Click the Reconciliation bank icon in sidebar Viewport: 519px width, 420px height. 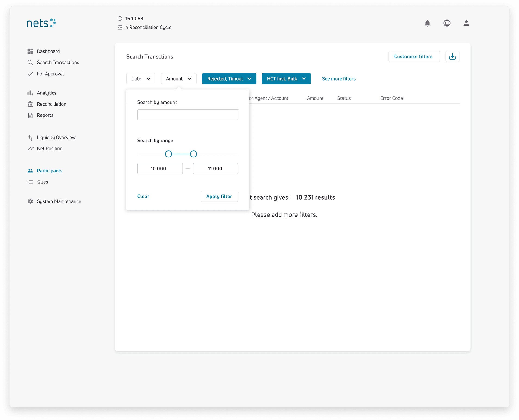pos(30,104)
